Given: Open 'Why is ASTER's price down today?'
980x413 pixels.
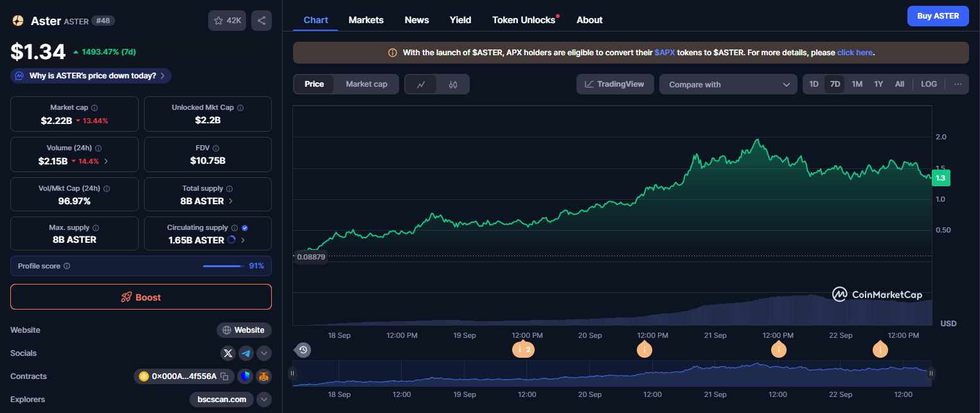Looking at the screenshot, I should pos(91,76).
